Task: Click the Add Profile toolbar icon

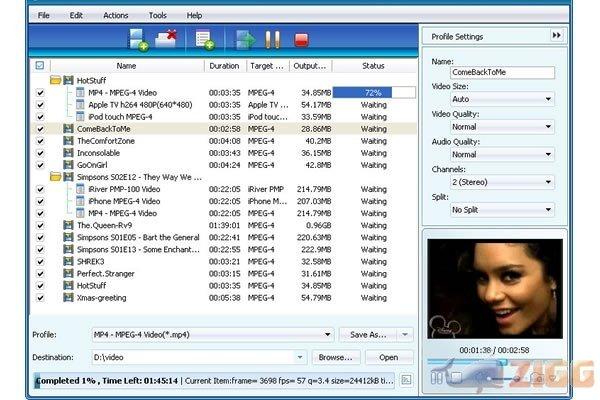Action: [x=206, y=41]
